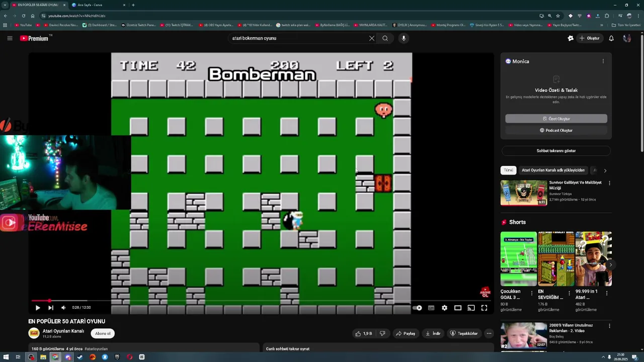
Task: Skip to next video
Action: (50, 308)
